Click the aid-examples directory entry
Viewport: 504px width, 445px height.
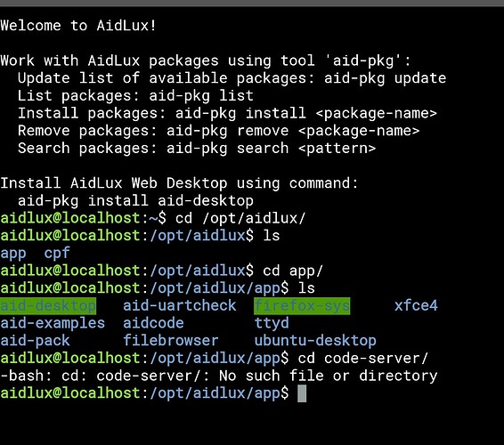(x=53, y=323)
